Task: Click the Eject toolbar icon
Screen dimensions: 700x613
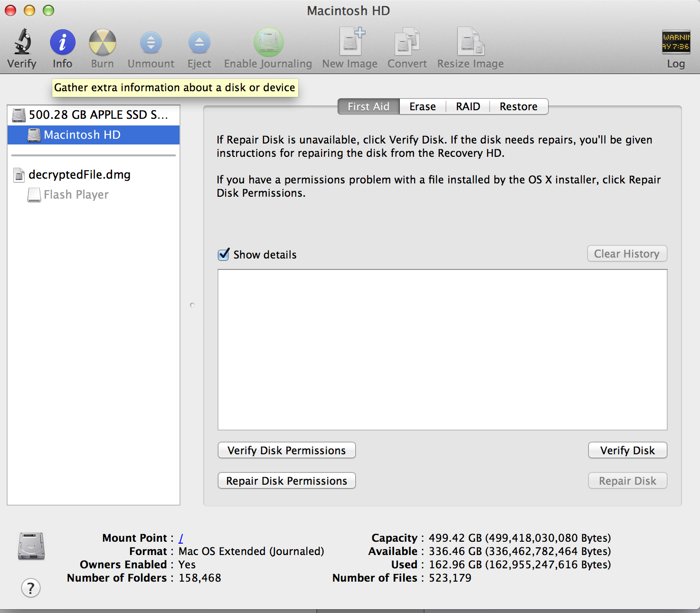Action: pos(199,43)
